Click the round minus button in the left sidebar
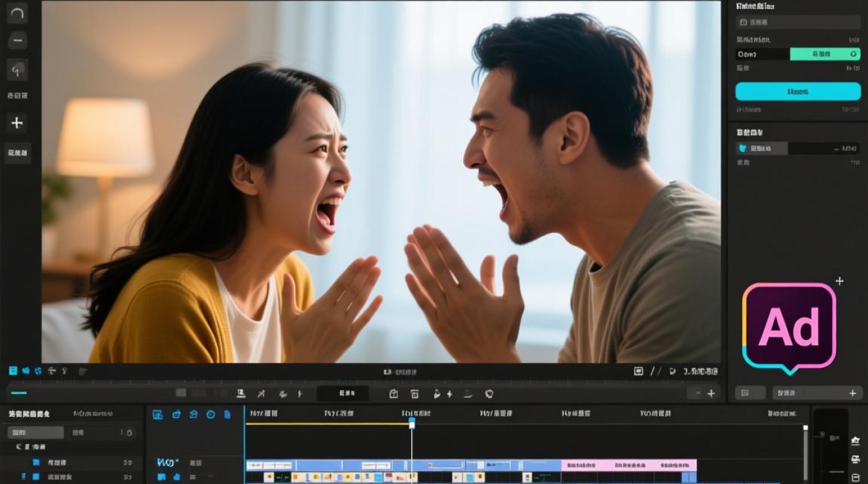 click(x=17, y=40)
